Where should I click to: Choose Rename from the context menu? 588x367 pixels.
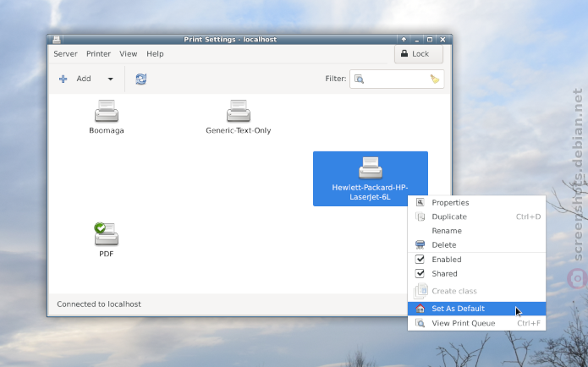pos(476,231)
